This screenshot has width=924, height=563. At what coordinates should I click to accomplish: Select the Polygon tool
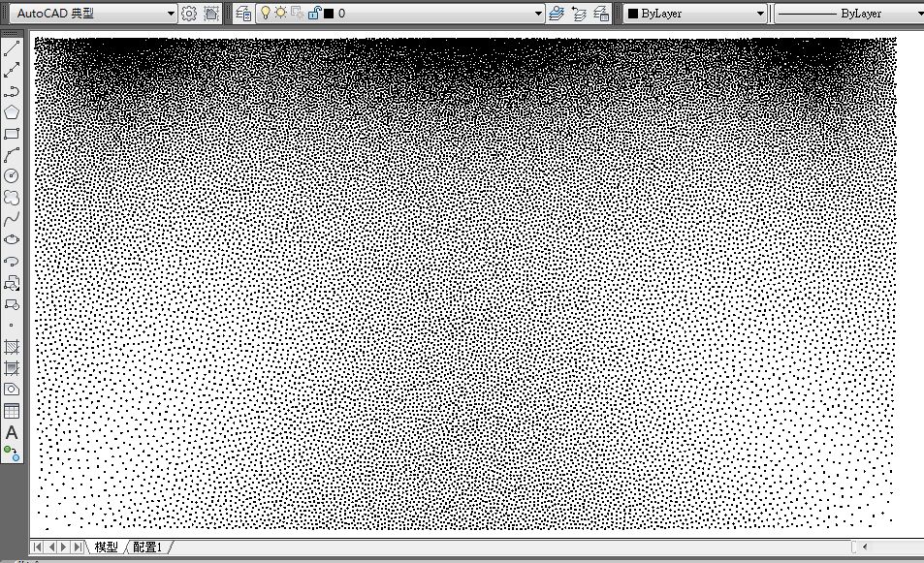click(12, 112)
